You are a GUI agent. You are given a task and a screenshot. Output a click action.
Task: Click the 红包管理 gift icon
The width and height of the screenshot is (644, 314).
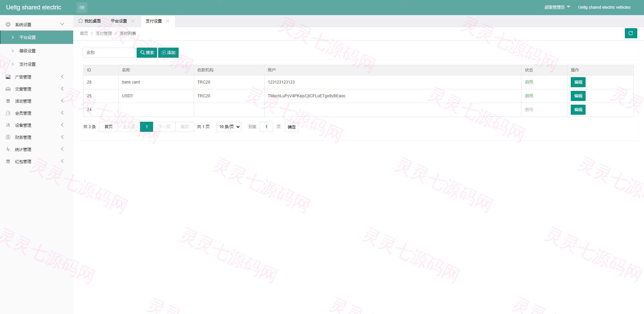(x=8, y=161)
